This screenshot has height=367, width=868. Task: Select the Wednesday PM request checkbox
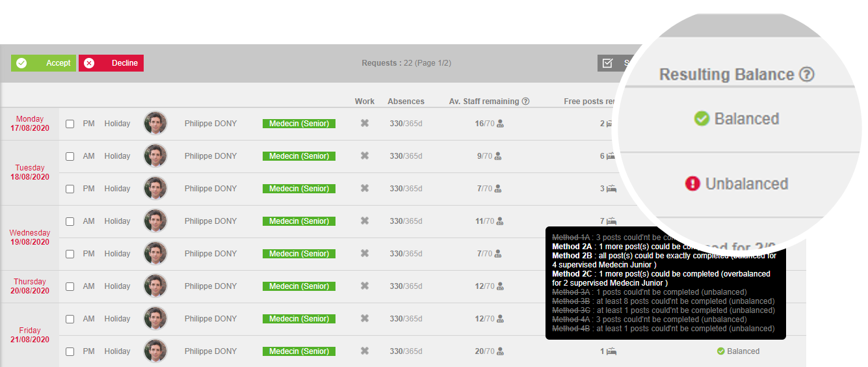[x=70, y=254]
